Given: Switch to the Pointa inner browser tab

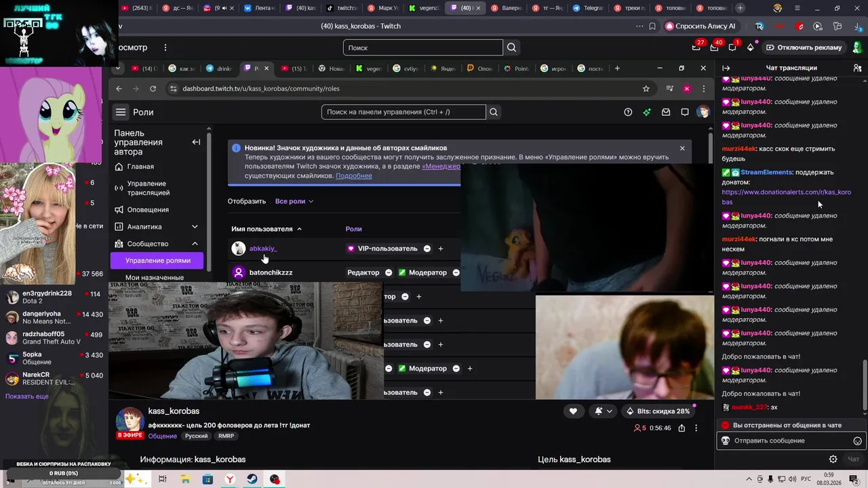Looking at the screenshot, I should (x=517, y=68).
